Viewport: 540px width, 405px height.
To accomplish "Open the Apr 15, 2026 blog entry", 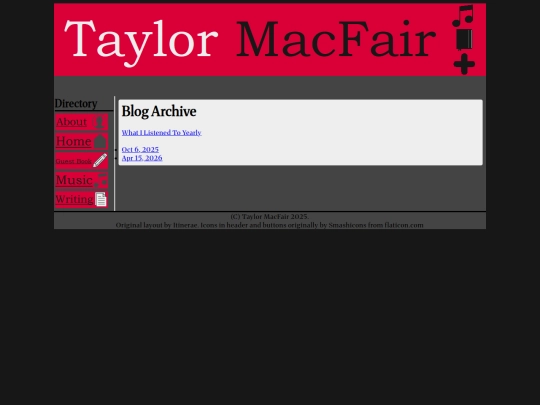I will coord(142,158).
